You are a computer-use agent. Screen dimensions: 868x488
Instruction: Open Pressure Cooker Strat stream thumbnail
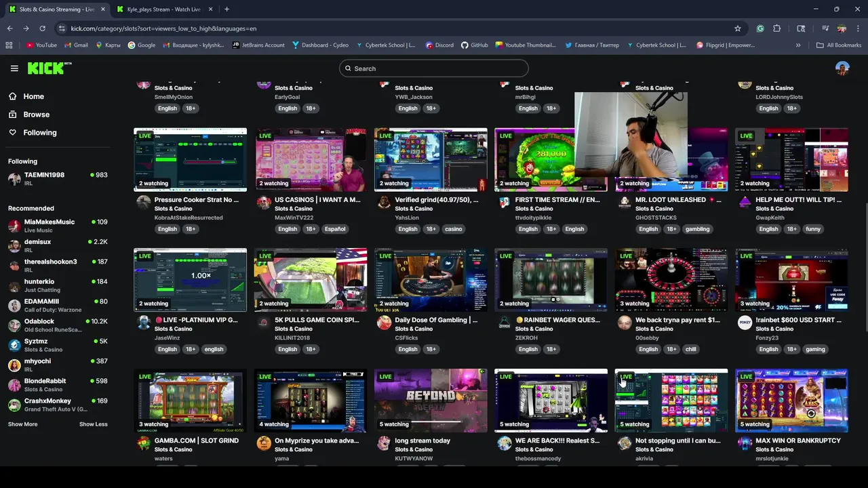pyautogui.click(x=191, y=160)
